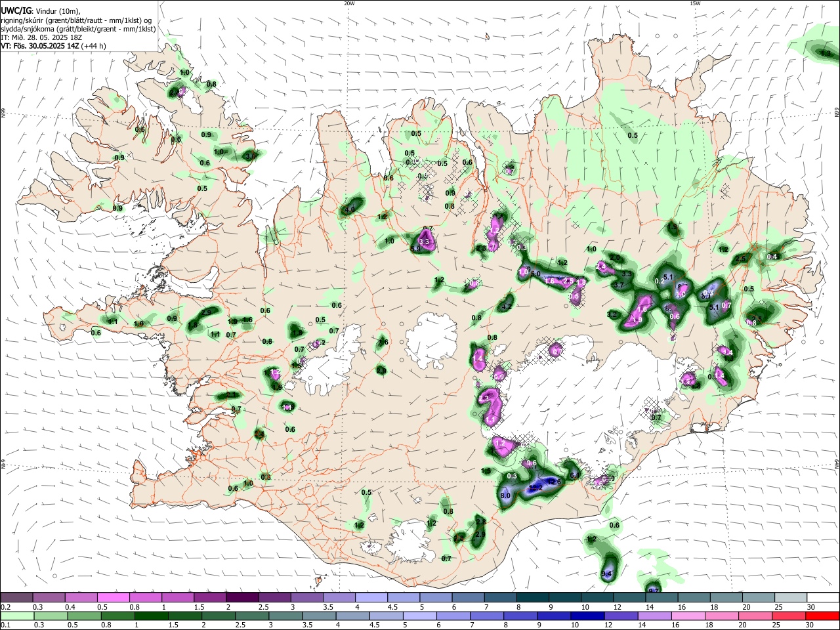Click the 'UWC/IG: Vindur (10m)' title text
The image size is (840, 630).
(41, 11)
